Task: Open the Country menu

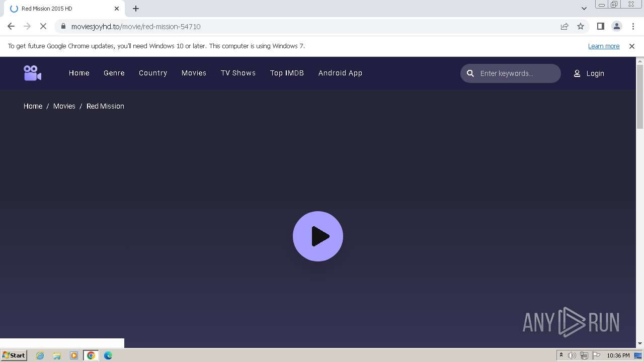Action: (x=153, y=73)
